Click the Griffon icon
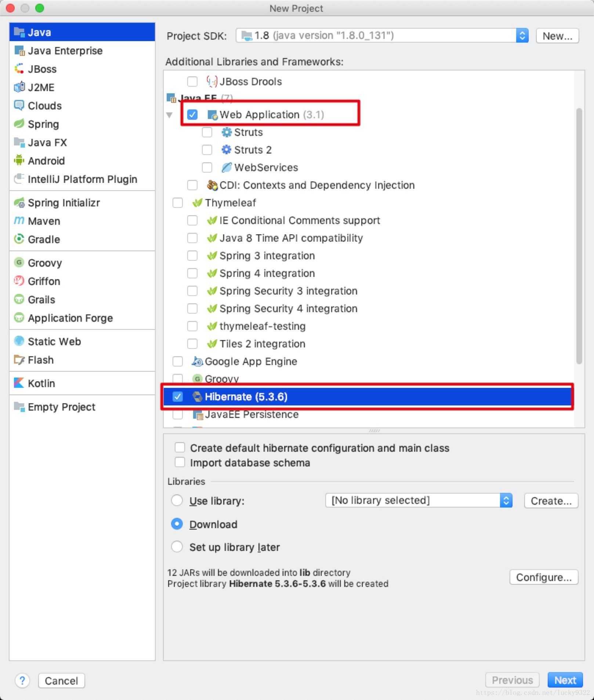 coord(19,281)
